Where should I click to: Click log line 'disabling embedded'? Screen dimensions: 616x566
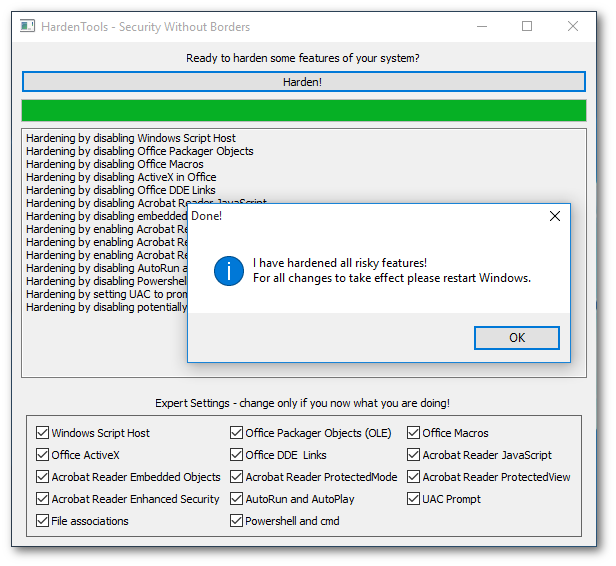(106, 216)
